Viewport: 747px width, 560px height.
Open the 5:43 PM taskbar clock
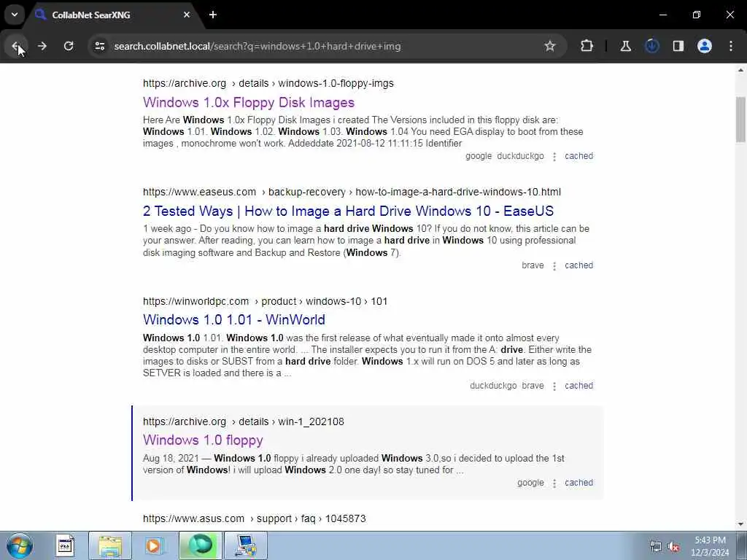coord(711,545)
